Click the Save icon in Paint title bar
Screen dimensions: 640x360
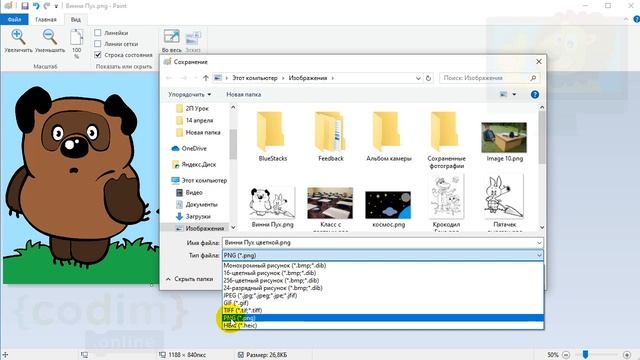[x=24, y=6]
